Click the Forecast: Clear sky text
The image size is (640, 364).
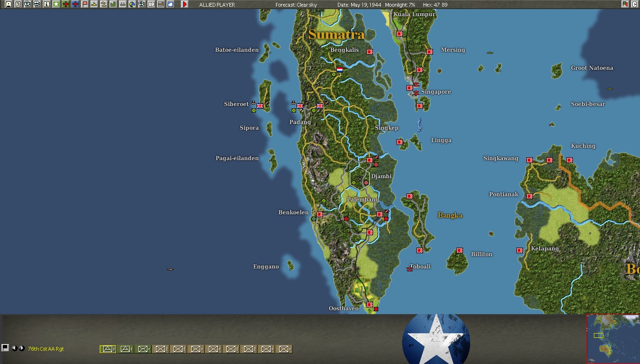coord(296,5)
